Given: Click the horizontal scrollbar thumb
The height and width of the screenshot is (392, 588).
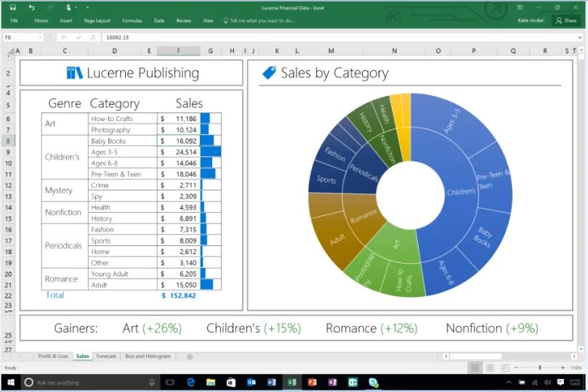Looking at the screenshot, I should 476,356.
